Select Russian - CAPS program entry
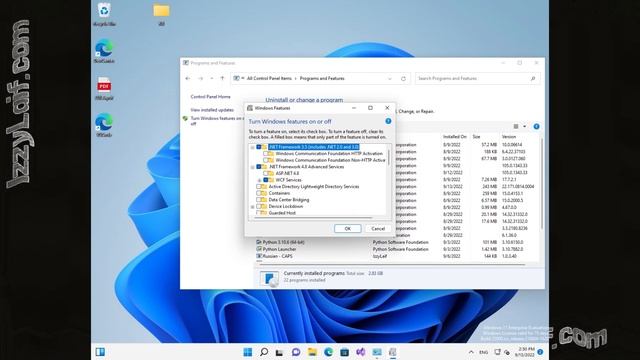 278,256
